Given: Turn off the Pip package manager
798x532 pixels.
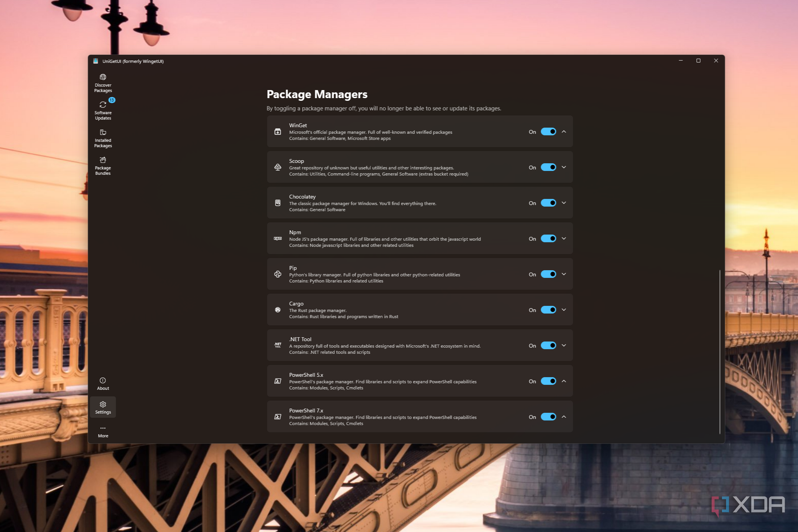Looking at the screenshot, I should pos(548,274).
